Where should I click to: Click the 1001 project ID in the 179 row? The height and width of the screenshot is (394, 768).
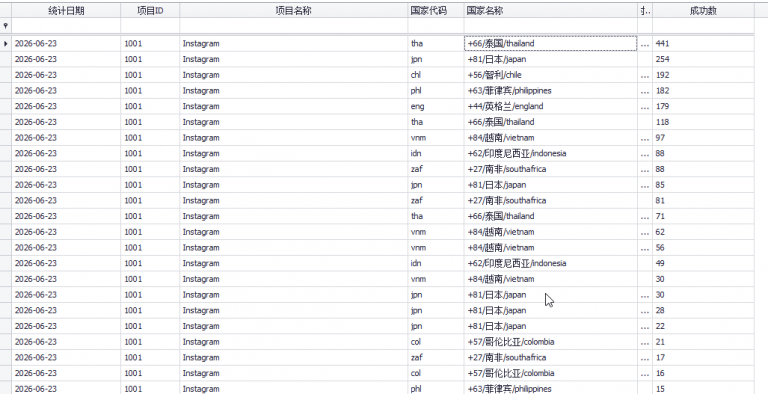click(x=150, y=106)
